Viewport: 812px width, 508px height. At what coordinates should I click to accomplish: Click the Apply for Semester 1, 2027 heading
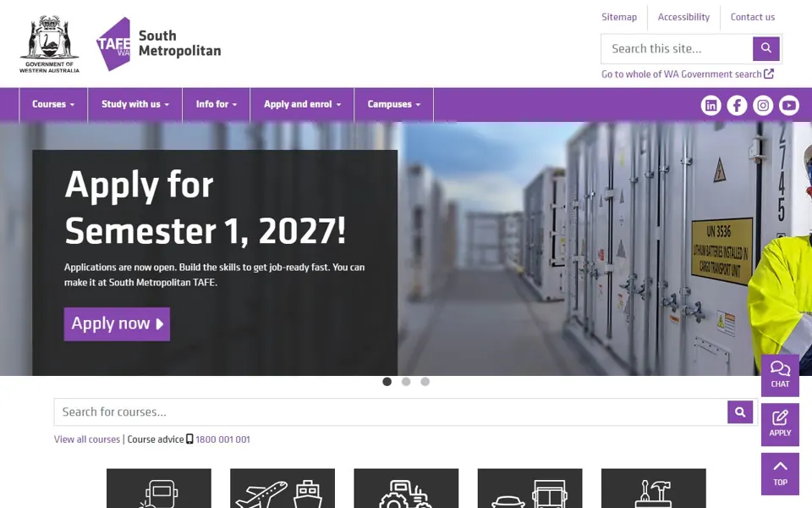pyautogui.click(x=205, y=207)
